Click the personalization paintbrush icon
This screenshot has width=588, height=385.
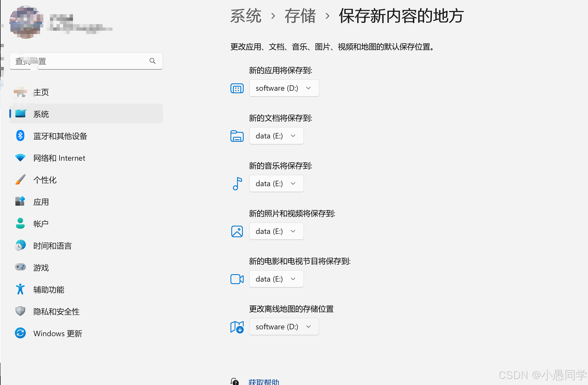(20, 180)
